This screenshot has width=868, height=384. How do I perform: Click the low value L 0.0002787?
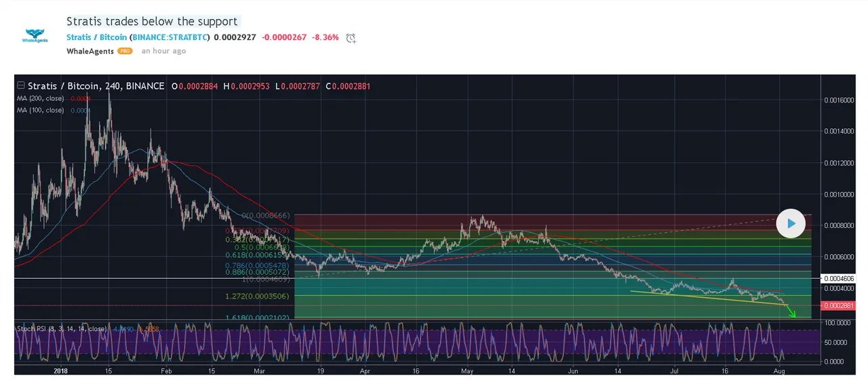pos(299,86)
